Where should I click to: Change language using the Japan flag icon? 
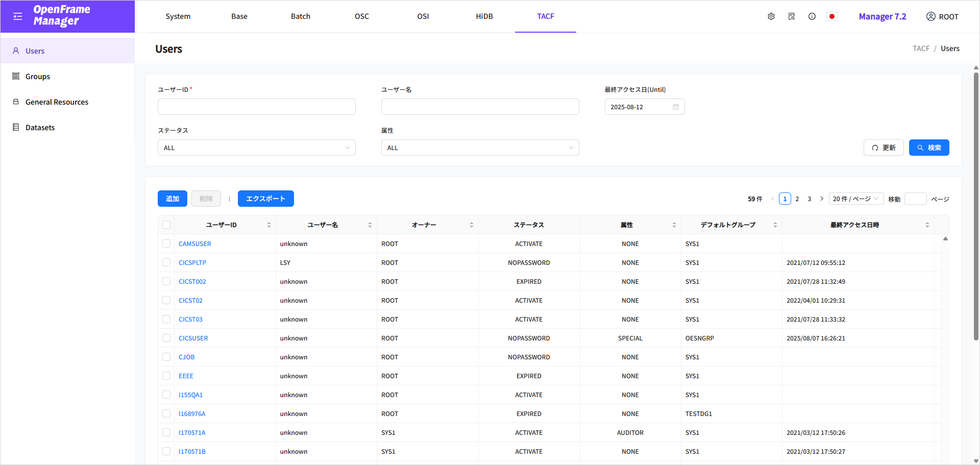831,16
